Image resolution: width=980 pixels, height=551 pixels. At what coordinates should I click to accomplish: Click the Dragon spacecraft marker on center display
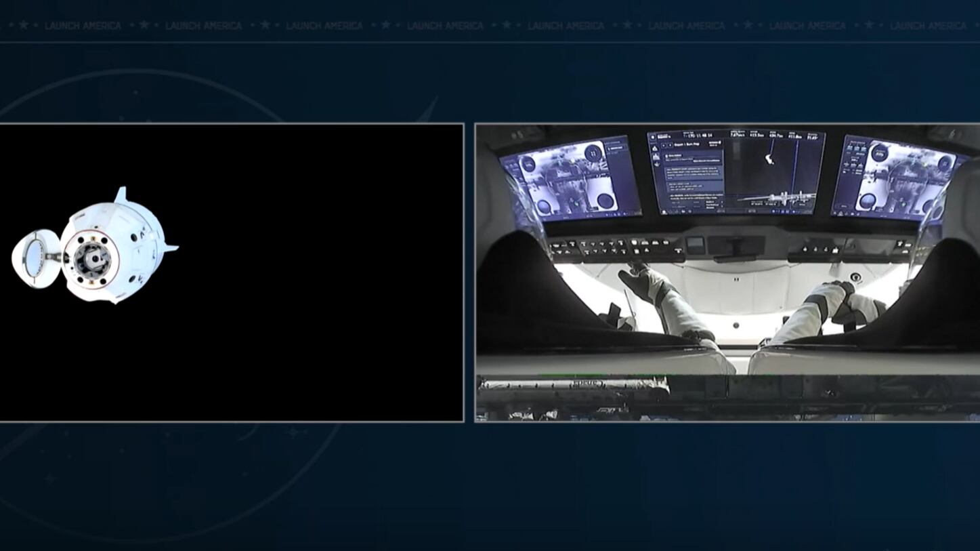769,159
